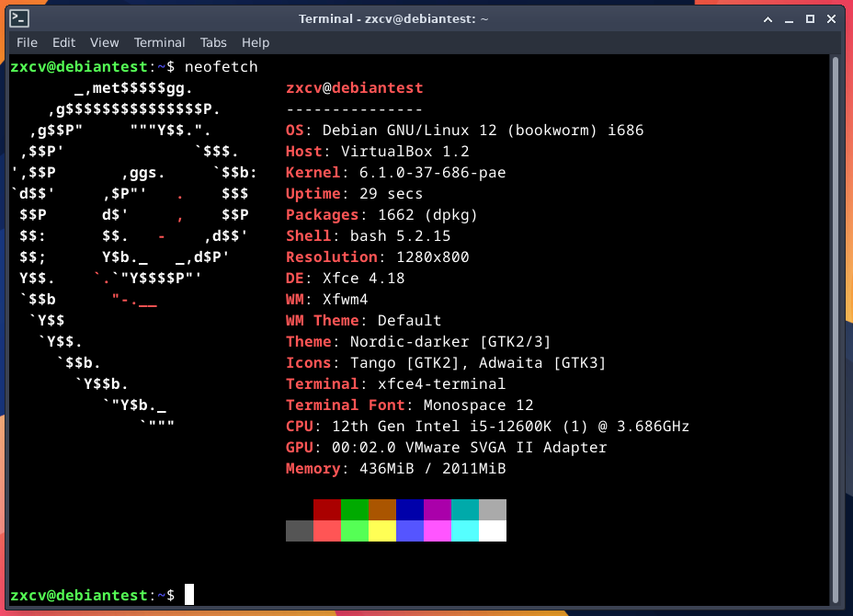
Task: Click the red "Resolution" label
Action: (332, 257)
